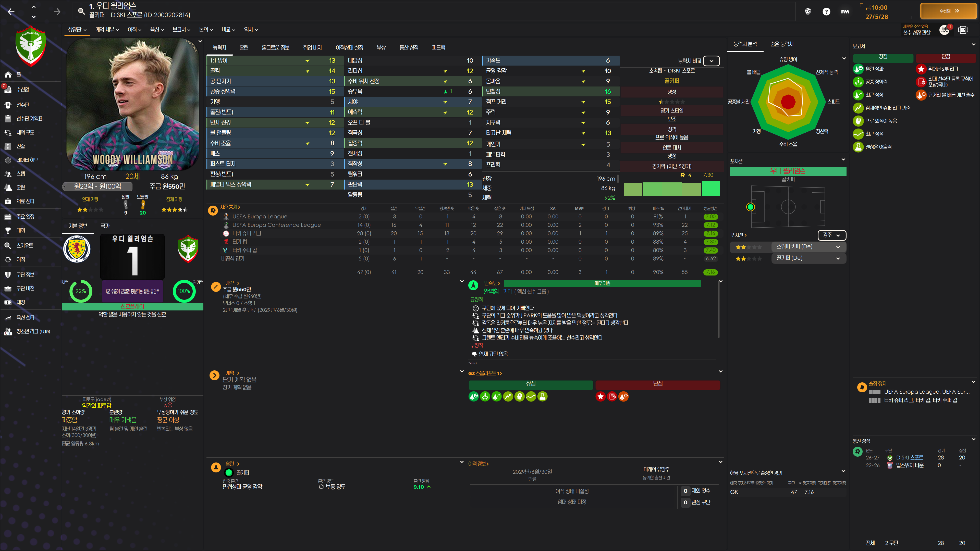The height and width of the screenshot is (551, 980).
Task: Open the 능력치 비교 dropdown
Action: [711, 61]
